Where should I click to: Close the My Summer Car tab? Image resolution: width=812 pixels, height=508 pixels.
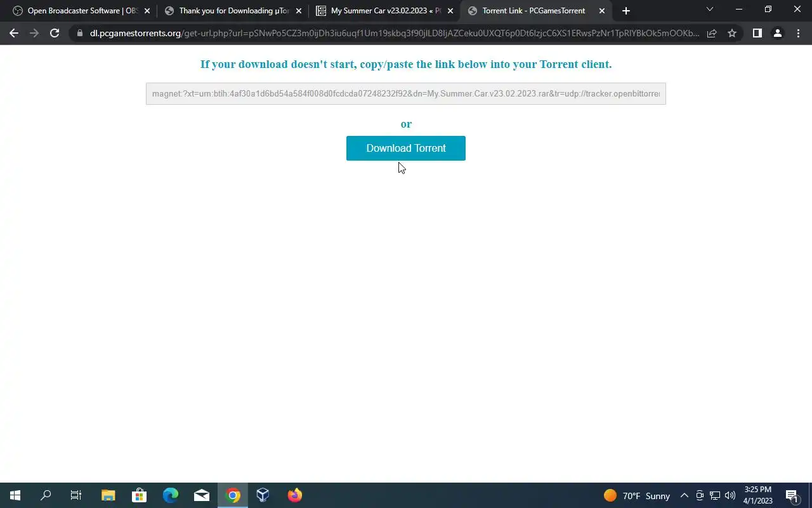(450, 11)
